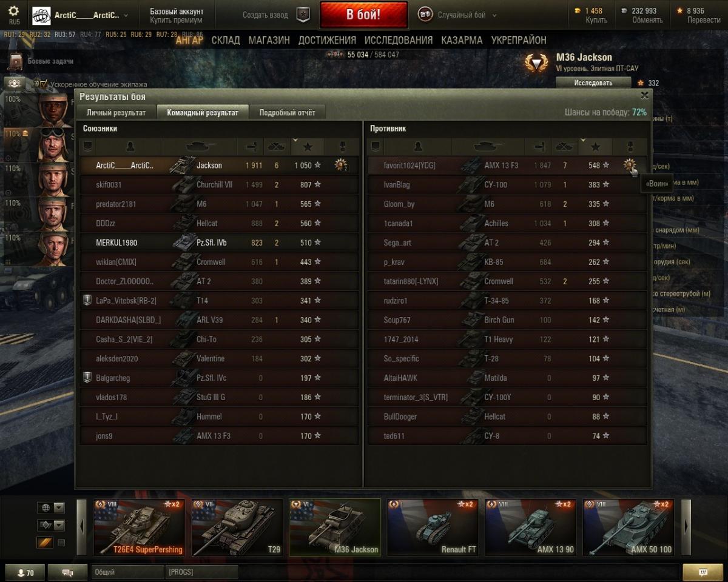Screen dimensions: 728x582
Task: Toggle the checkbox next to elite filter
Action: click(x=61, y=543)
